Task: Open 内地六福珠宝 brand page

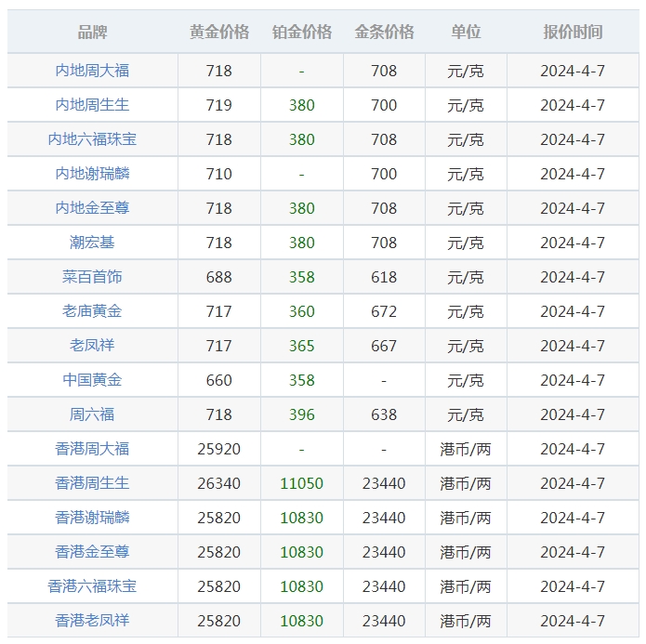Action: pyautogui.click(x=92, y=139)
